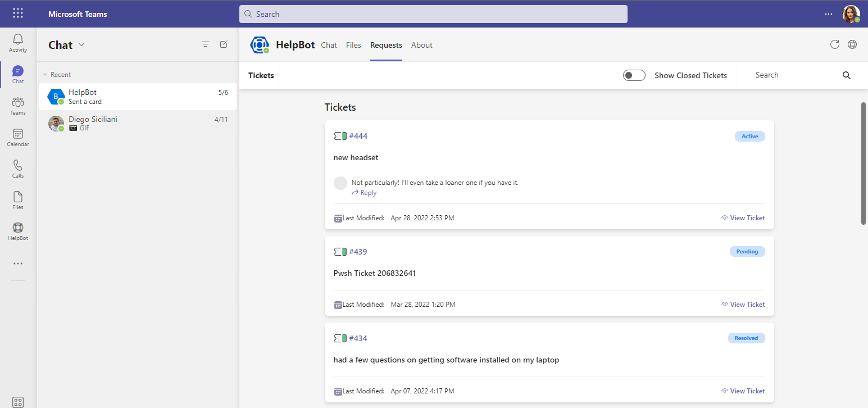Click "Mar 28, 2022 1:20 PM" date
The width and height of the screenshot is (868, 408).
coord(422,305)
